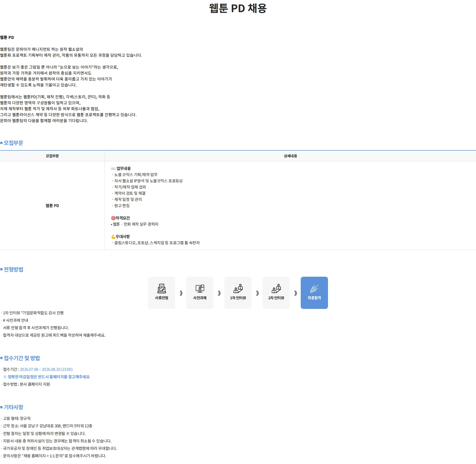Image resolution: width=476 pixels, height=464 pixels.
Task: Click the 서류전형 document icon step
Action: pyautogui.click(x=162, y=293)
